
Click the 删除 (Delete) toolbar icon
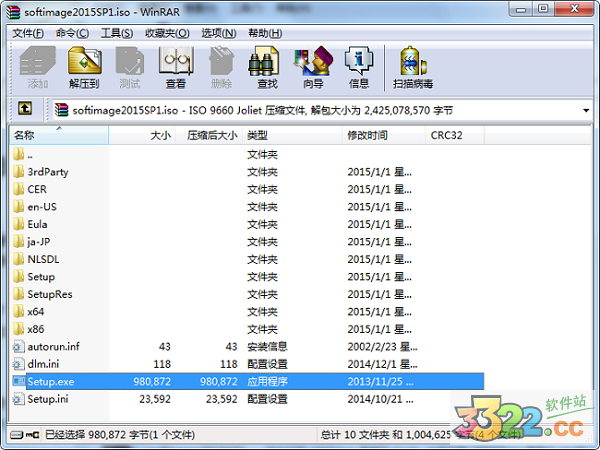pos(221,61)
